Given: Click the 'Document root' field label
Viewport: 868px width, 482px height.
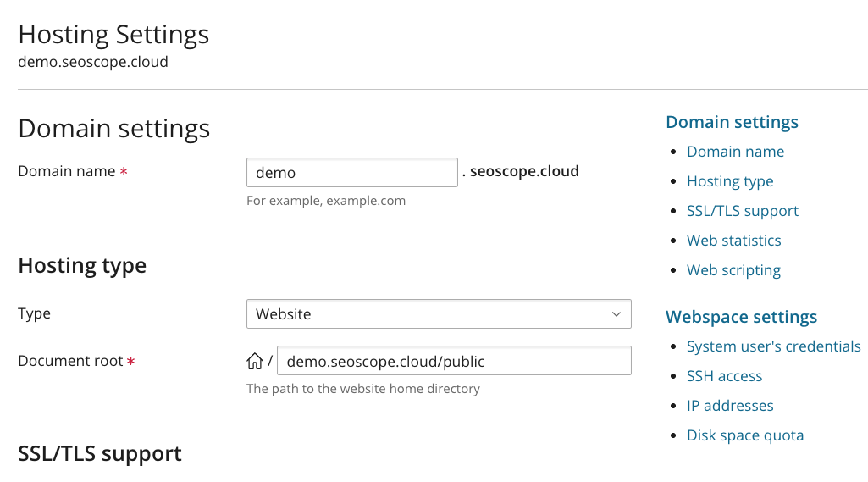Looking at the screenshot, I should click(70, 361).
